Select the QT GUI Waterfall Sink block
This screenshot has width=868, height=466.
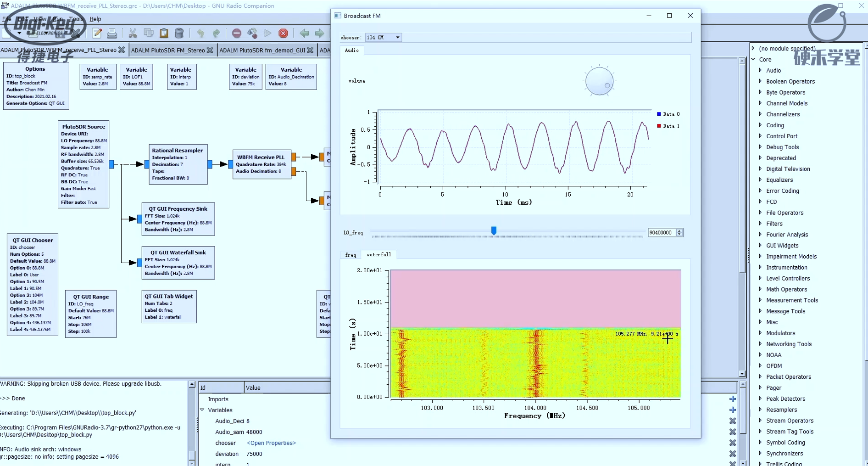178,263
